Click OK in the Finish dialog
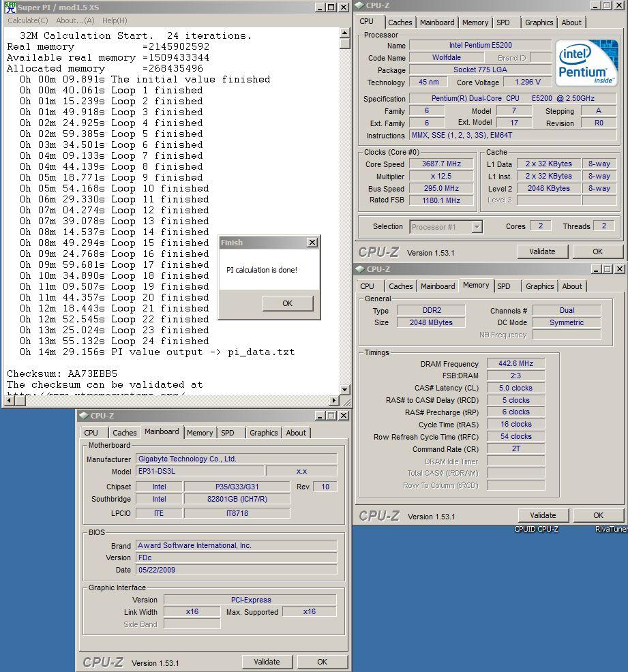 tap(288, 303)
